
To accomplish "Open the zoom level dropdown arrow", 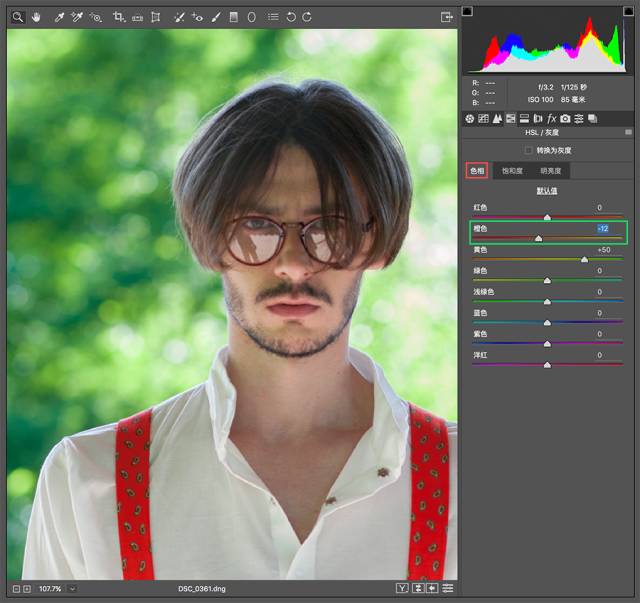I will point(72,589).
